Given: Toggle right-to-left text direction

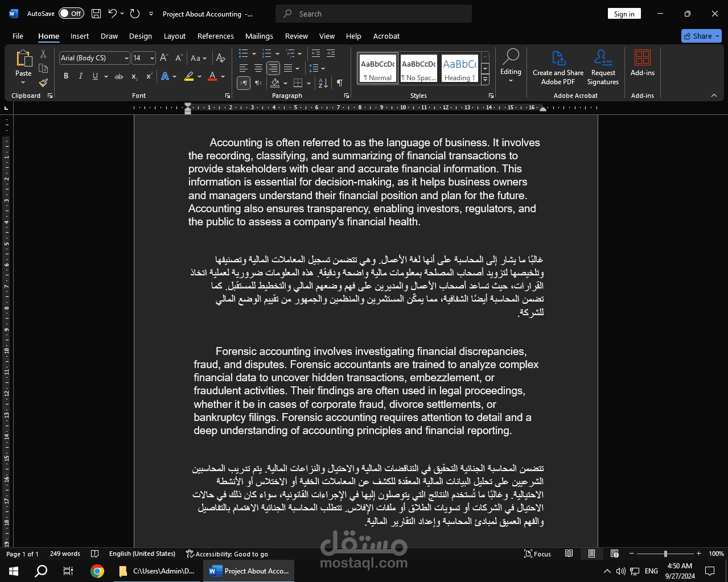Looking at the screenshot, I should tap(258, 83).
